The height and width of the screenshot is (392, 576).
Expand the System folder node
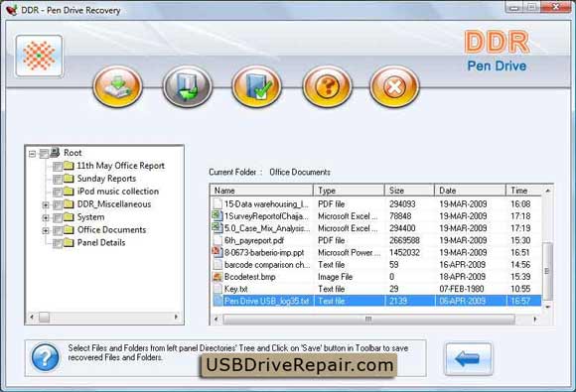point(46,217)
